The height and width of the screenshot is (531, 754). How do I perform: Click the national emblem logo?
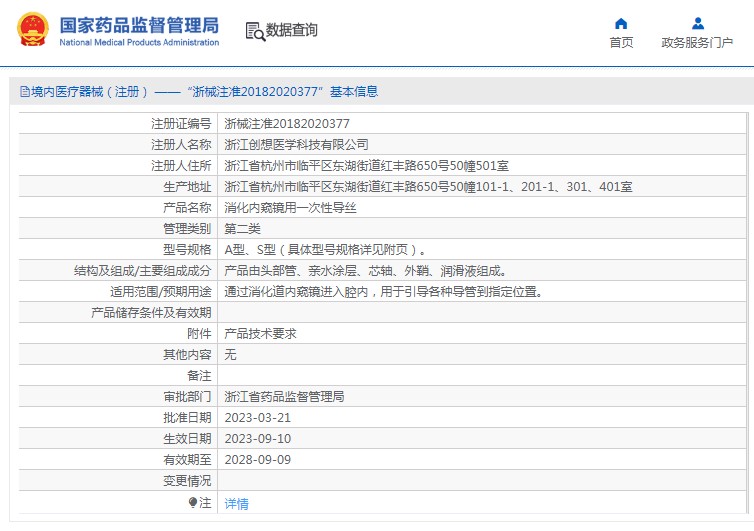click(33, 29)
